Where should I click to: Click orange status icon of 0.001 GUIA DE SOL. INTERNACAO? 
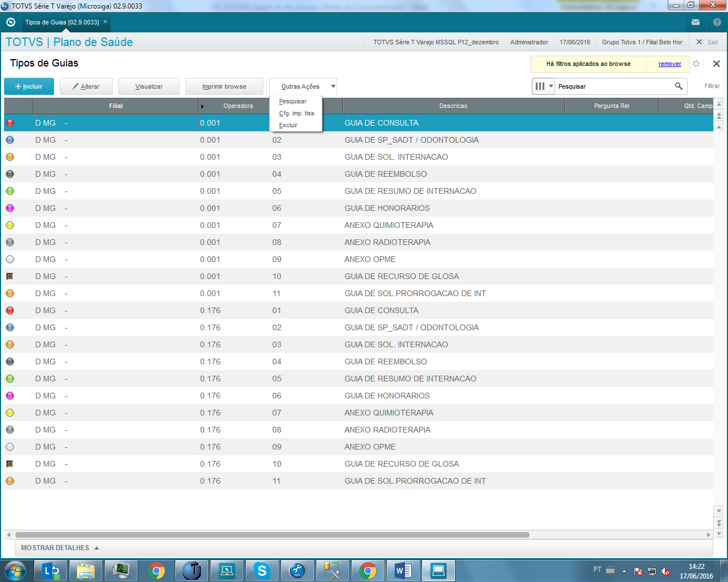[10, 157]
